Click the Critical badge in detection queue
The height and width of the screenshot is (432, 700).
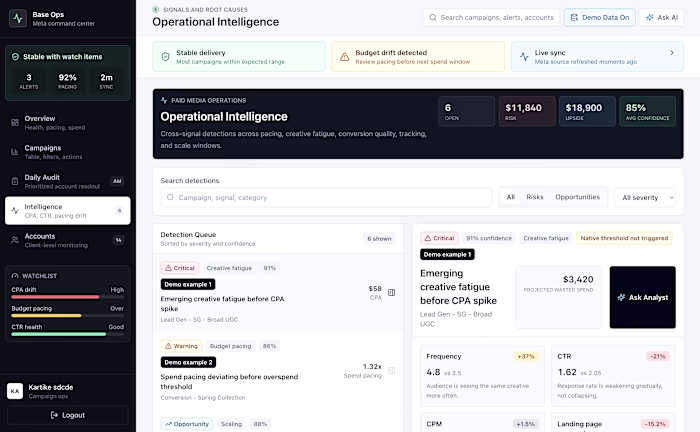click(x=179, y=268)
